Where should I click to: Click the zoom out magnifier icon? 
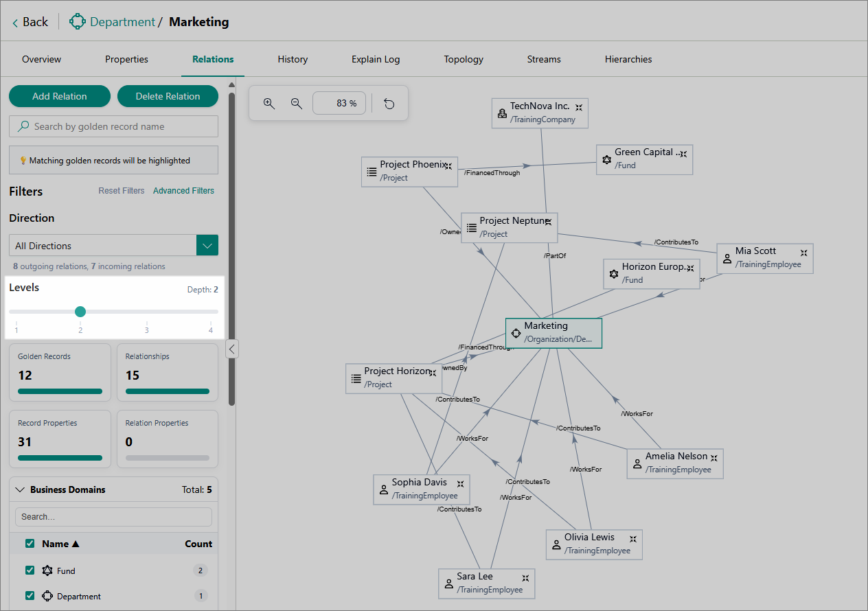[297, 104]
